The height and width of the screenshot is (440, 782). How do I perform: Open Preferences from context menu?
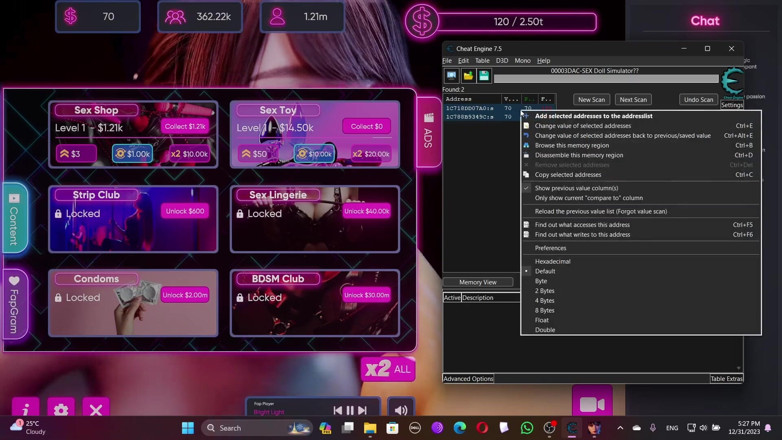tap(641, 248)
